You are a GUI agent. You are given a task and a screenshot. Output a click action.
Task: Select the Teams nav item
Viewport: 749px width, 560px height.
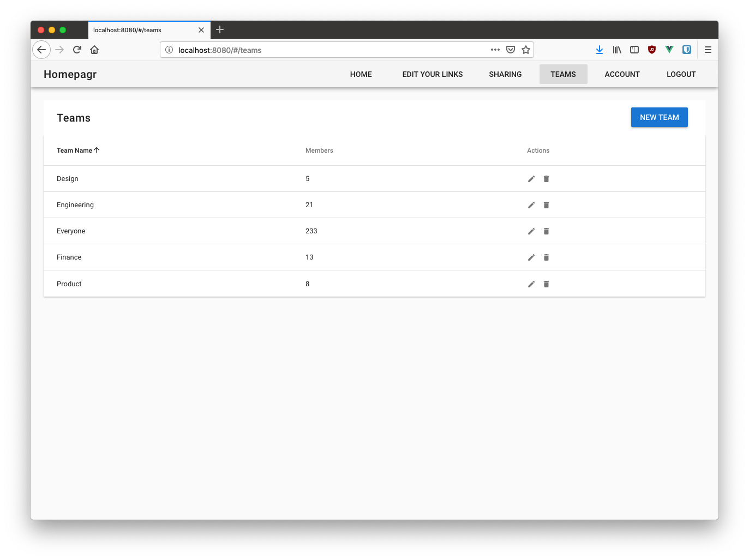pyautogui.click(x=564, y=74)
